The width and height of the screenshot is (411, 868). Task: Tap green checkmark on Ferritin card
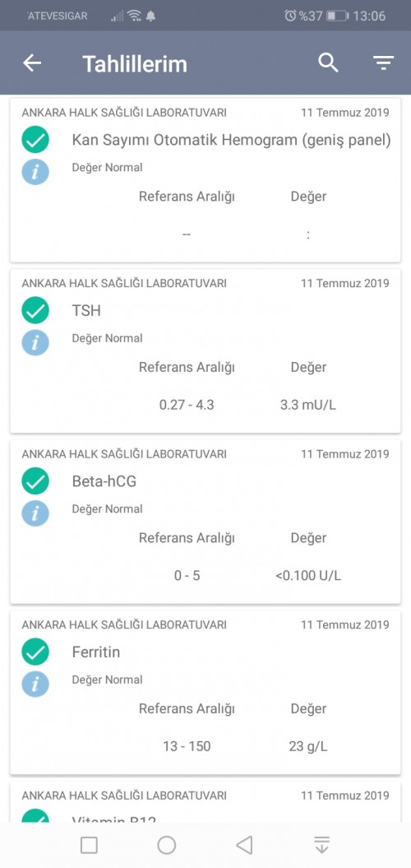point(35,652)
